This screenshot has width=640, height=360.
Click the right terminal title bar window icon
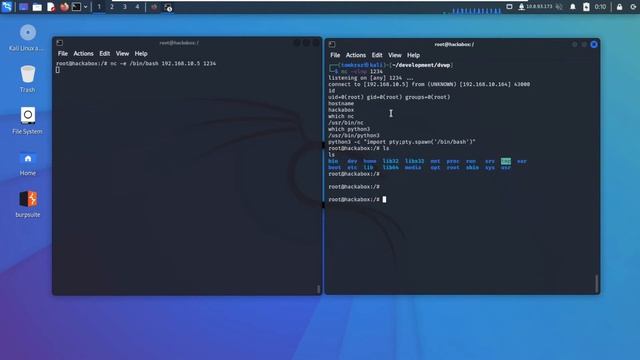pos(332,44)
